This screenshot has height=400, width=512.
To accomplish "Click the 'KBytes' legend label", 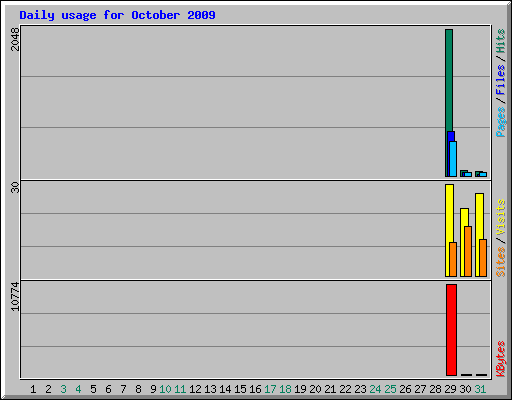I will 500,359.
